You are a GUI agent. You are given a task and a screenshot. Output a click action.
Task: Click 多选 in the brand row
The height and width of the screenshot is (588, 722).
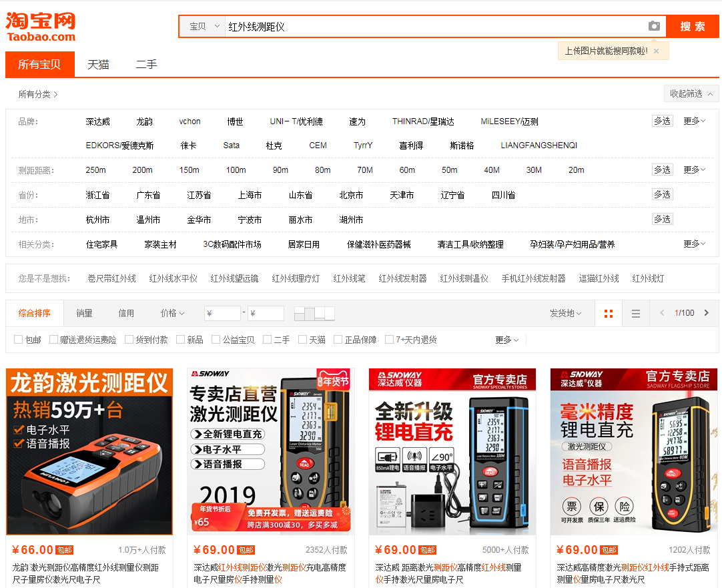tap(663, 121)
